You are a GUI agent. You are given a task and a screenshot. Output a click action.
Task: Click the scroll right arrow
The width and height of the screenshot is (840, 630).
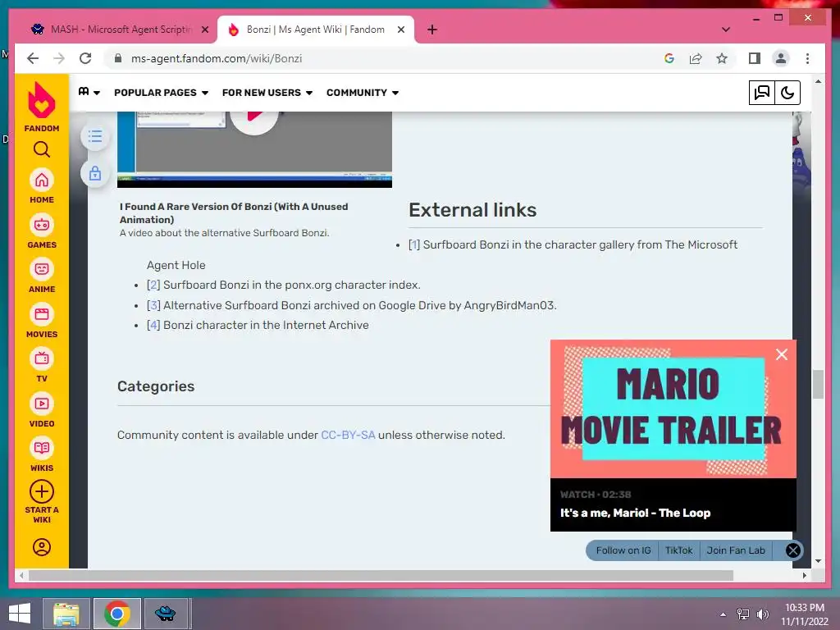[x=804, y=575]
